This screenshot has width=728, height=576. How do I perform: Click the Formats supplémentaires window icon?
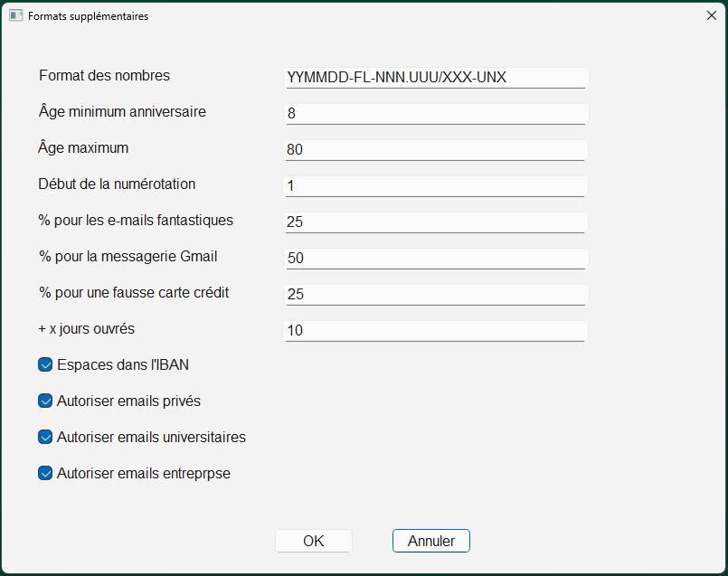[15, 15]
